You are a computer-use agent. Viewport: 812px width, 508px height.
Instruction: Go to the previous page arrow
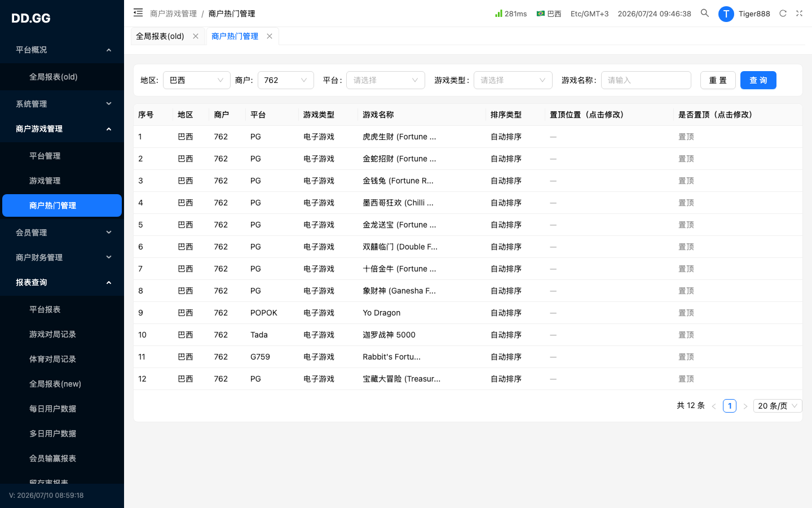click(714, 406)
